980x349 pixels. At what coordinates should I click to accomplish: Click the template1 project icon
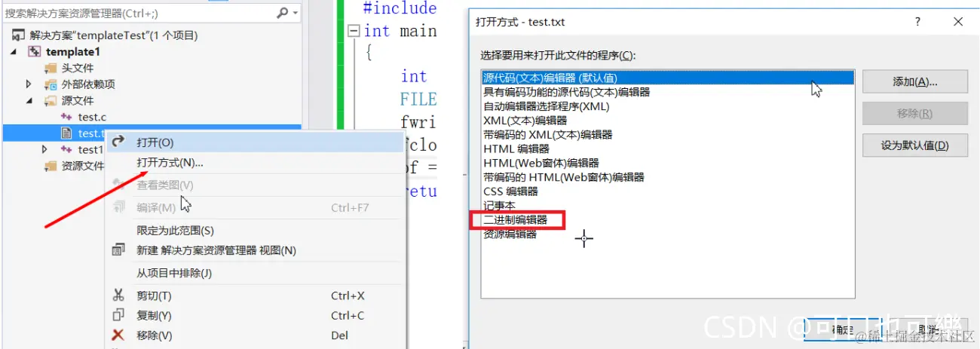(x=35, y=52)
